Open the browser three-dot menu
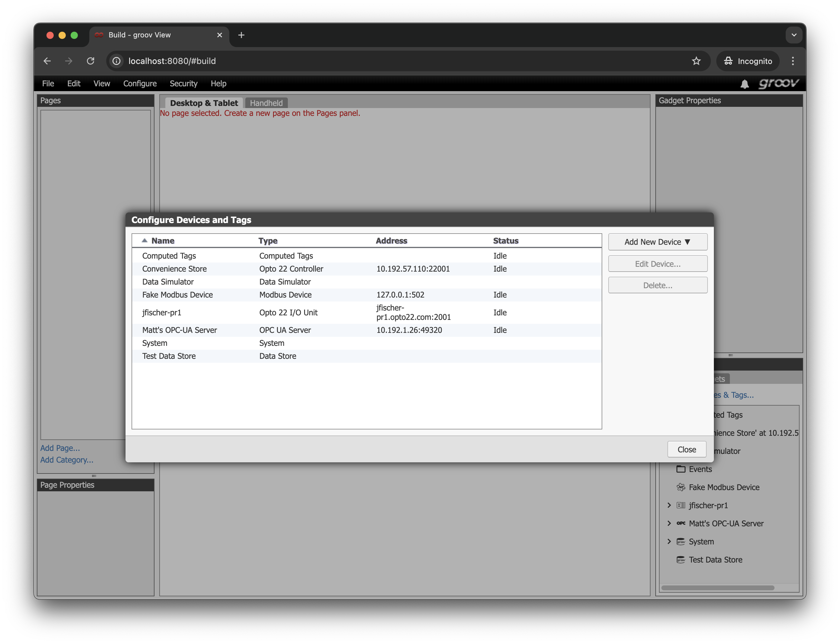 coord(793,61)
